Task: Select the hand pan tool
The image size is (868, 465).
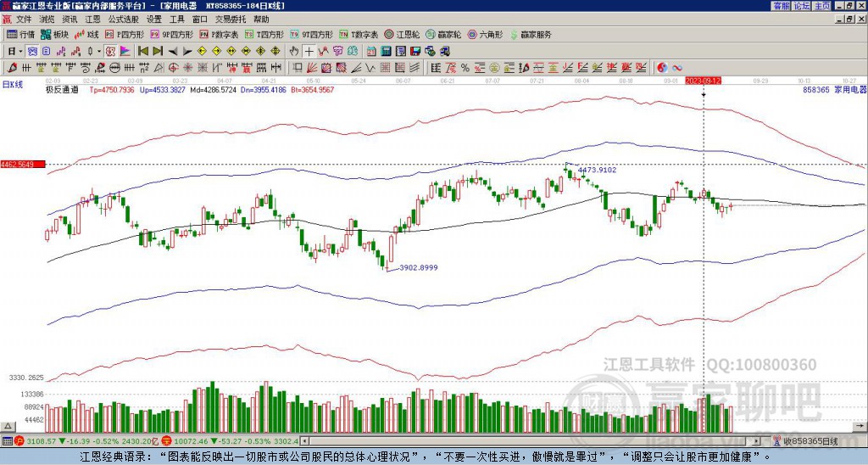Action: (294, 51)
